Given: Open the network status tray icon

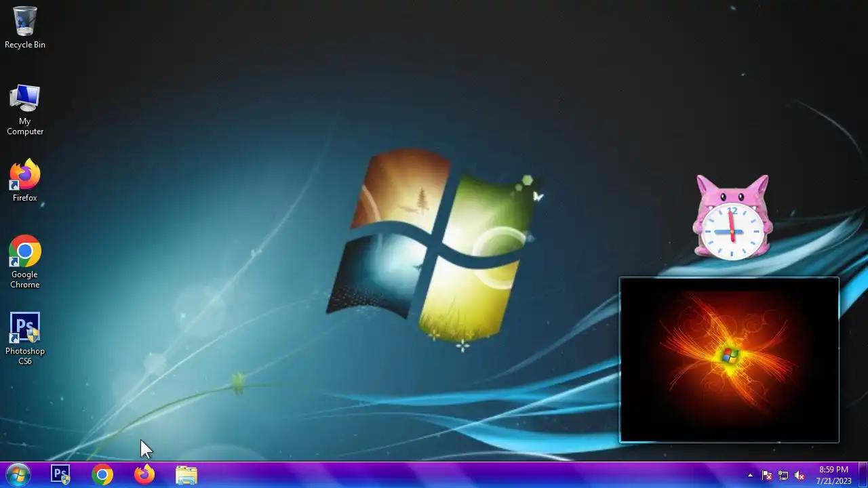Looking at the screenshot, I should 783,475.
